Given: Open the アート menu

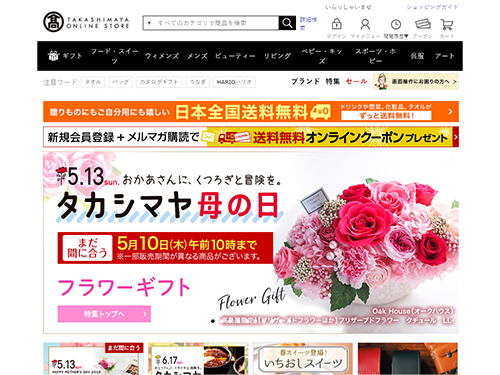Looking at the screenshot, I should [x=444, y=56].
